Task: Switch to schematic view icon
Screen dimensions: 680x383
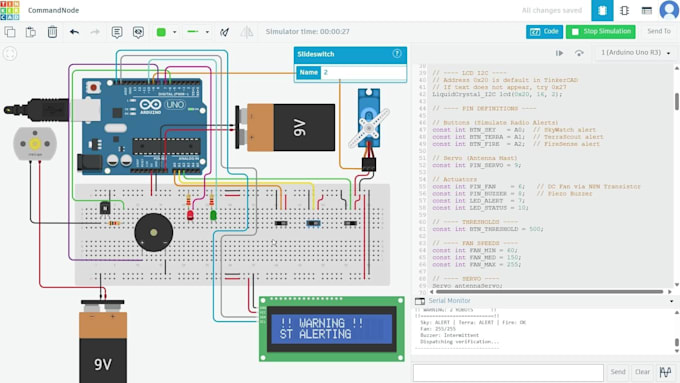Action: coord(624,10)
